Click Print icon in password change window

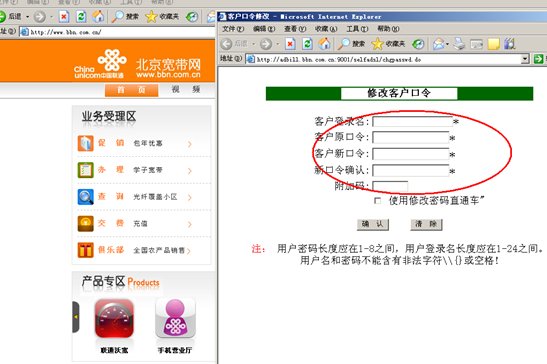[459, 44]
